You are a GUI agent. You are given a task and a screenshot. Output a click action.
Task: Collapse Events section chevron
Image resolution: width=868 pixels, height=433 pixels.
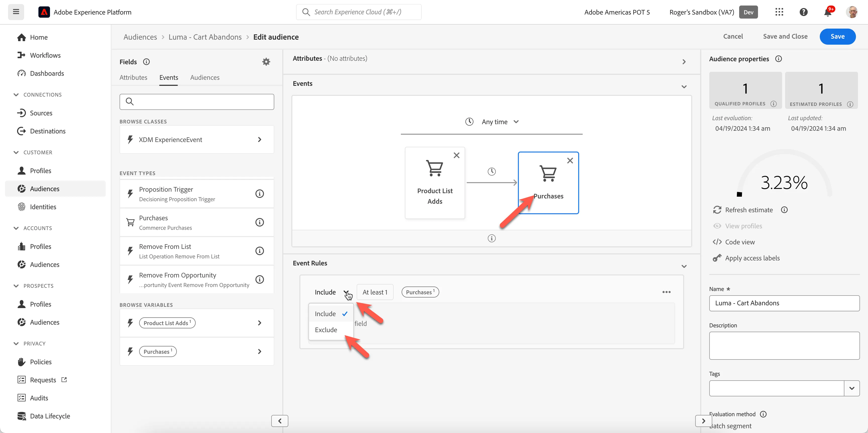684,87
